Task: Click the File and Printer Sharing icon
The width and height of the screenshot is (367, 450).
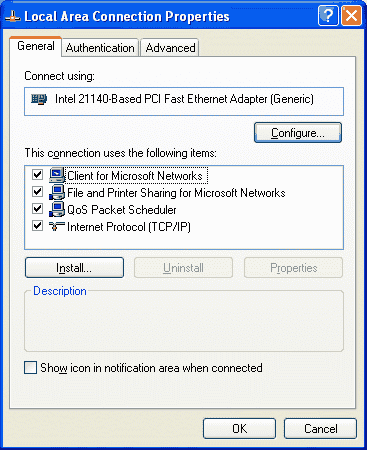Action: (57, 192)
